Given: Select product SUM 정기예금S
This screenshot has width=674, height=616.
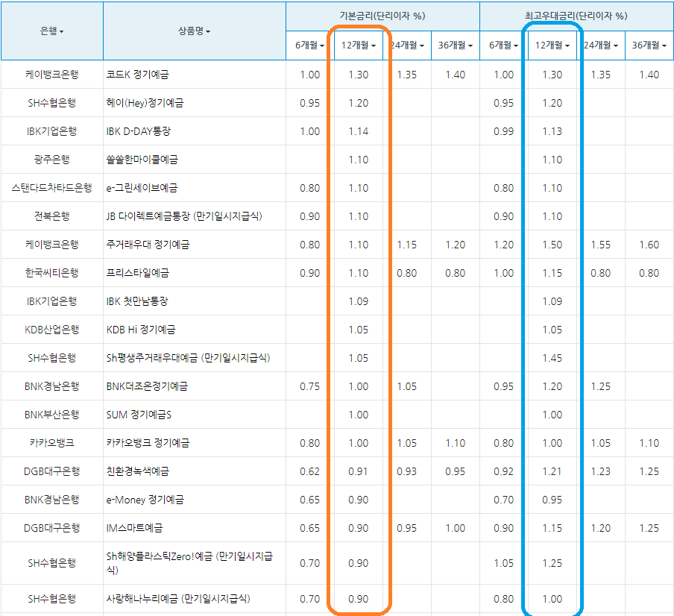Looking at the screenshot, I should tap(139, 415).
